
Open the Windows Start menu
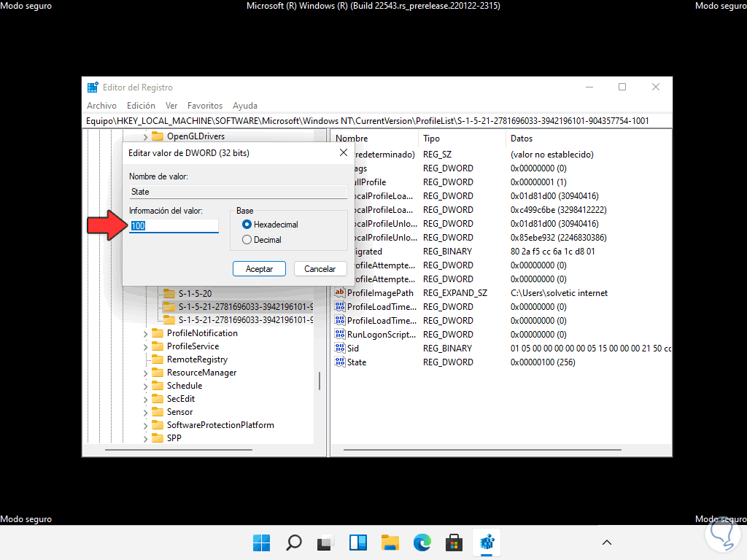coord(262,542)
